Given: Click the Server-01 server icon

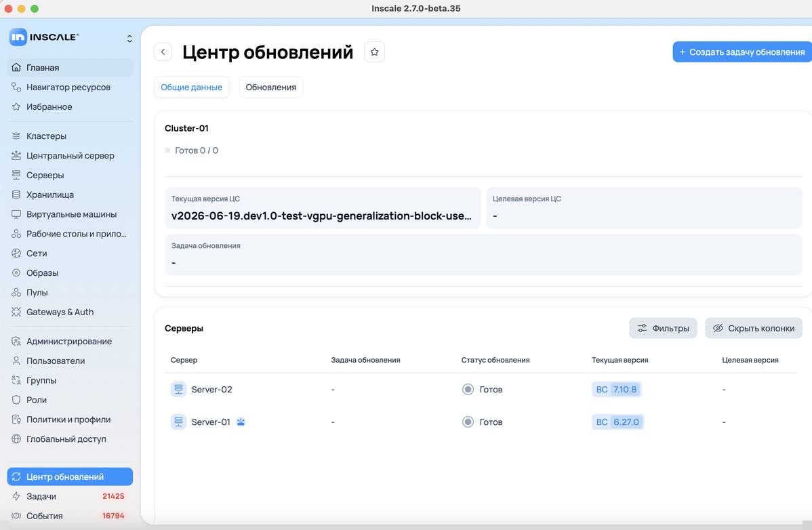Looking at the screenshot, I should [x=178, y=422].
